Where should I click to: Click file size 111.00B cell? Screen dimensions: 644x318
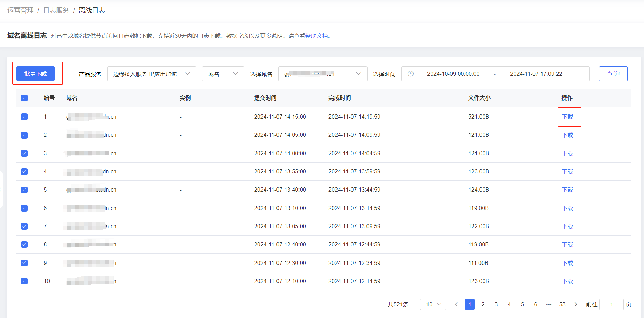[478, 263]
